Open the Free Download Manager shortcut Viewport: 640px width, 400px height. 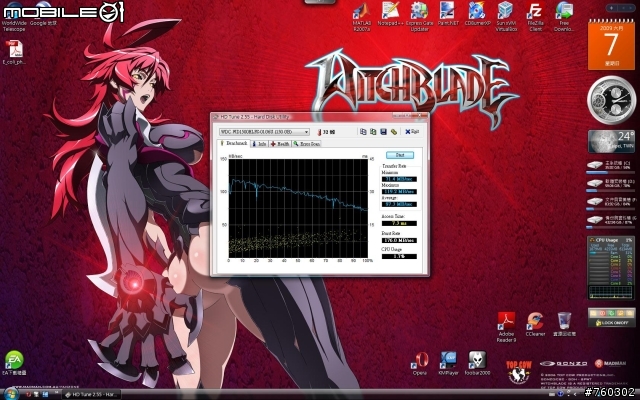pos(564,16)
